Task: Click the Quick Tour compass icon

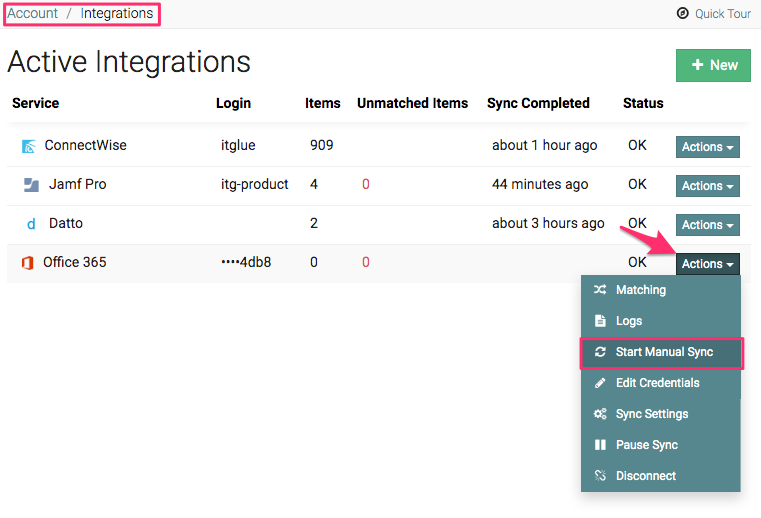Action: [683, 14]
